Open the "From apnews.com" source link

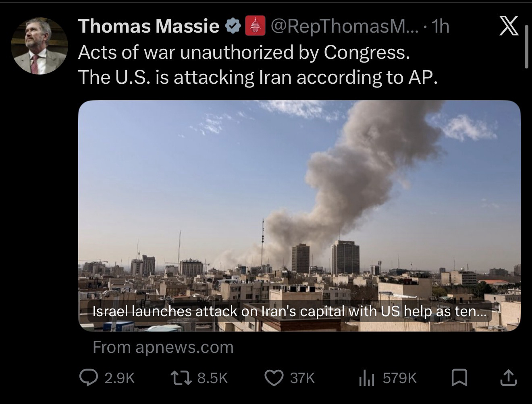coord(163,347)
